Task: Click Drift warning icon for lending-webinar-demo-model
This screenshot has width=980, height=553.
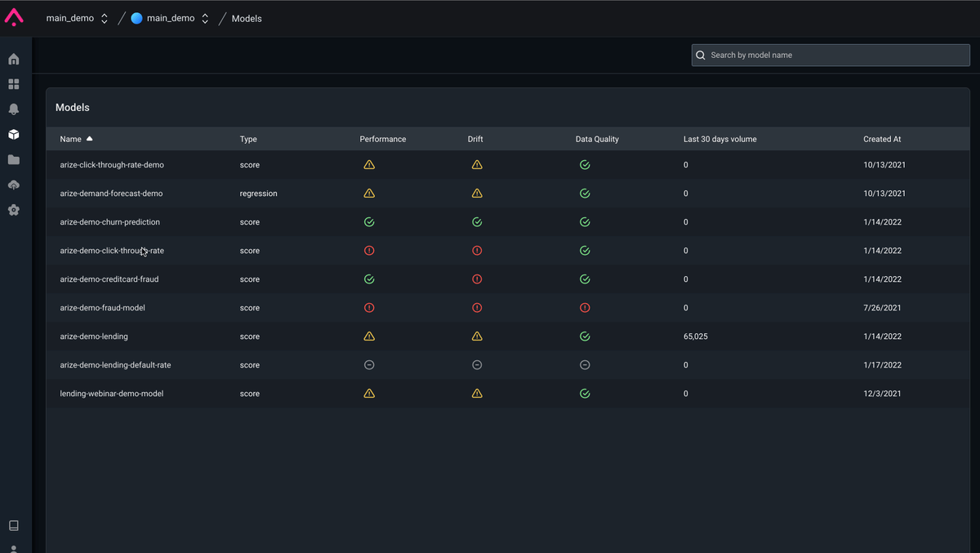Action: pos(477,394)
